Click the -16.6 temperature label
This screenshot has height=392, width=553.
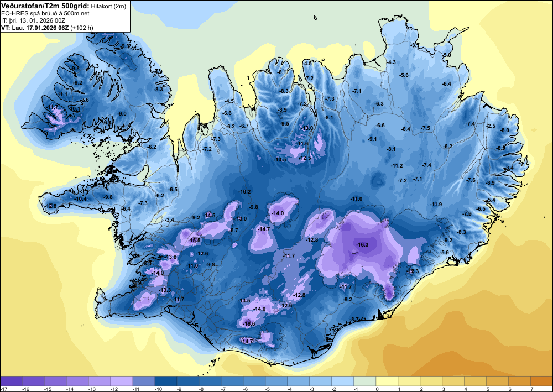coord(249,323)
